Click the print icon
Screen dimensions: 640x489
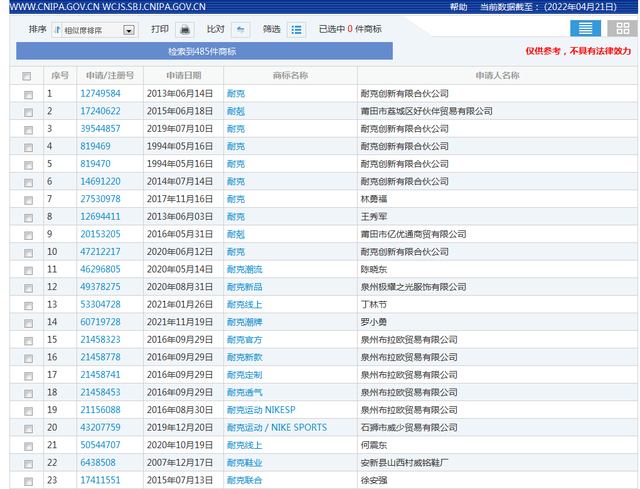point(184,30)
